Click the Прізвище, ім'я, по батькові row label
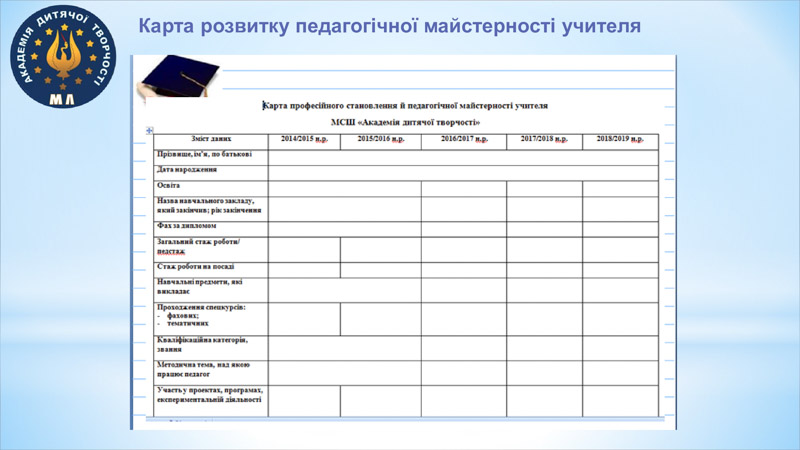Screen dimensions: 800x450 204,154
